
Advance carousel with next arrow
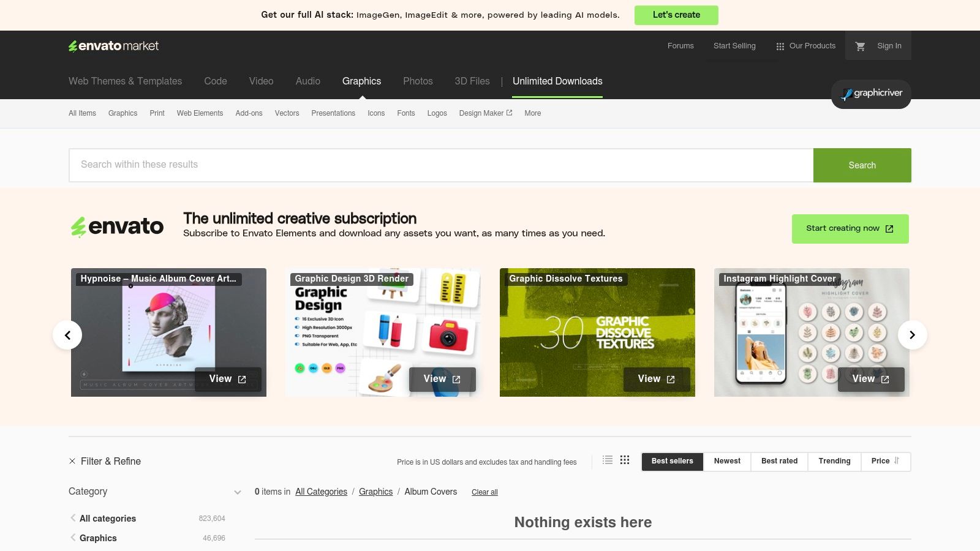(912, 335)
